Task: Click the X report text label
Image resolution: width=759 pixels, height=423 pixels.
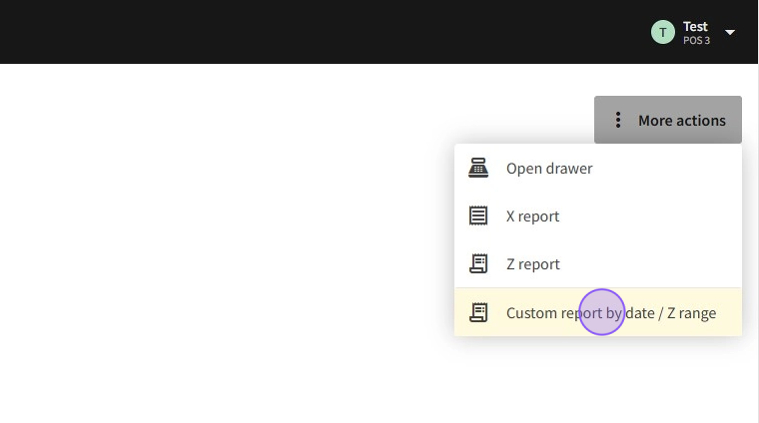Action: [x=532, y=216]
